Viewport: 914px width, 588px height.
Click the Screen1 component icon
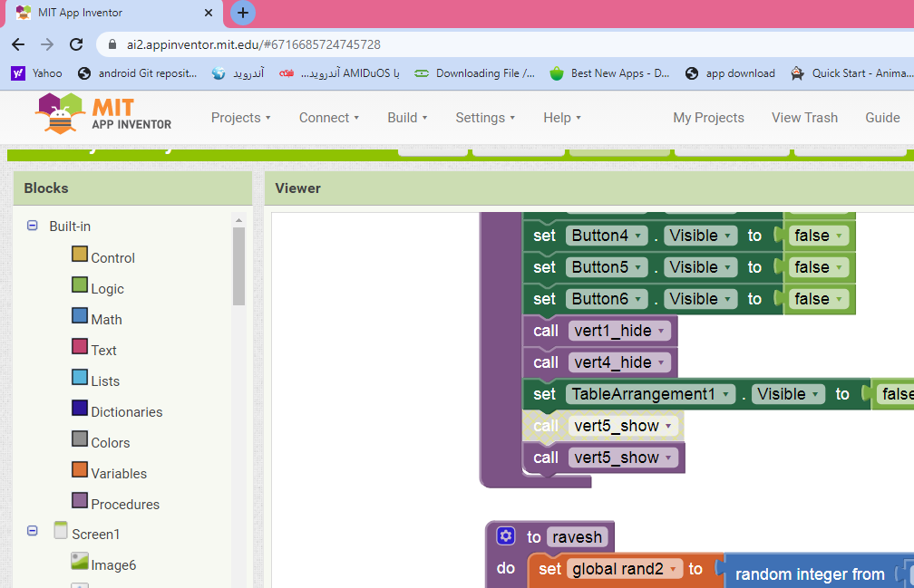click(x=61, y=532)
